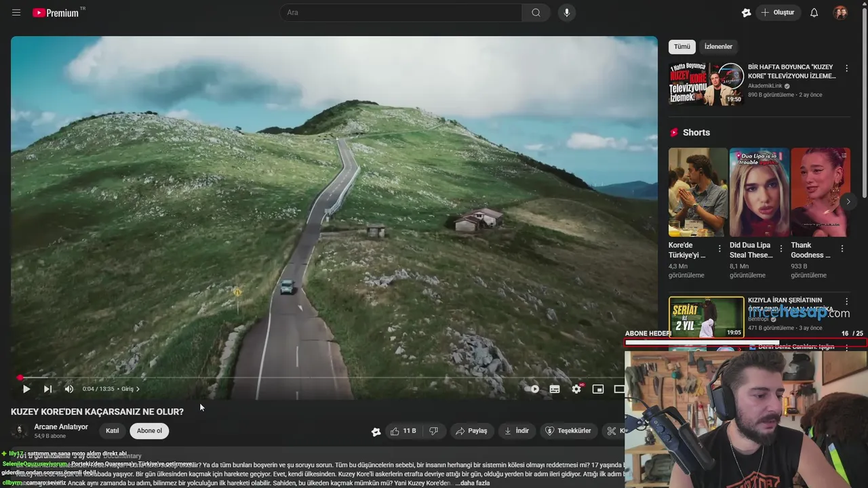Toggle subtitles in the player
The image size is (868, 488).
555,389
